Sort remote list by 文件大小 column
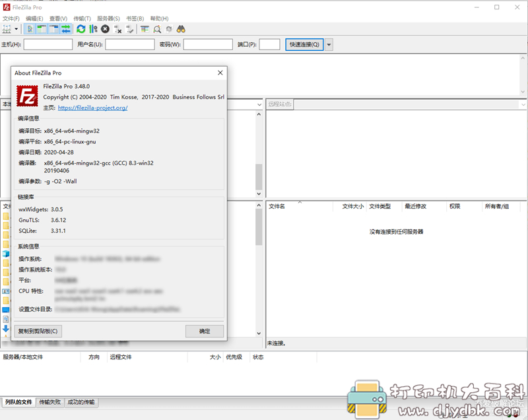The width and height of the screenshot is (528, 420). [350, 206]
